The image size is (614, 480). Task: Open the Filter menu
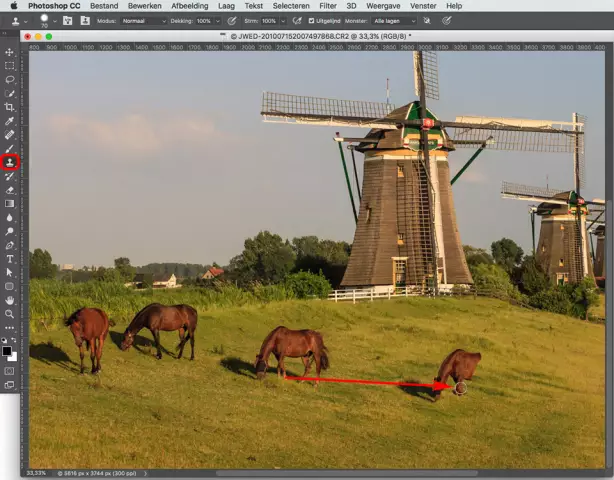click(328, 6)
